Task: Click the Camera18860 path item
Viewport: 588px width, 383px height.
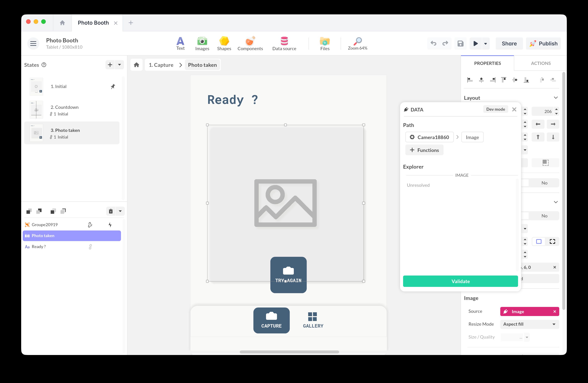Action: point(429,137)
